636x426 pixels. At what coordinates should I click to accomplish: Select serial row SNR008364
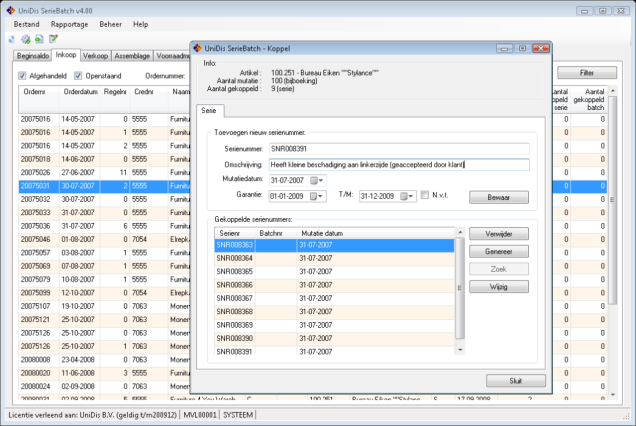pyautogui.click(x=334, y=258)
